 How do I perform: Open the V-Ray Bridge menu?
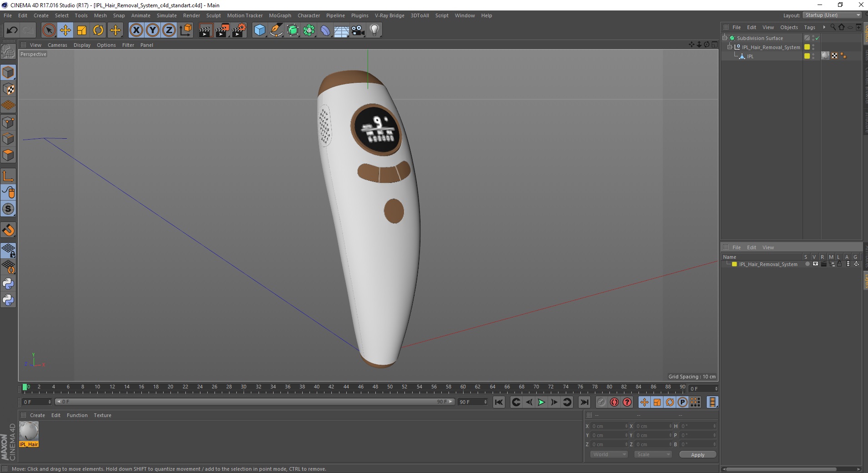click(x=389, y=15)
